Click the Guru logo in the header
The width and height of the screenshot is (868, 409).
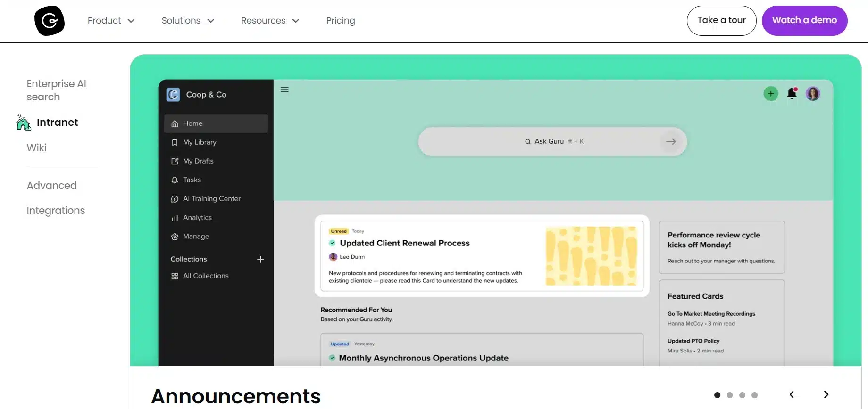click(50, 21)
